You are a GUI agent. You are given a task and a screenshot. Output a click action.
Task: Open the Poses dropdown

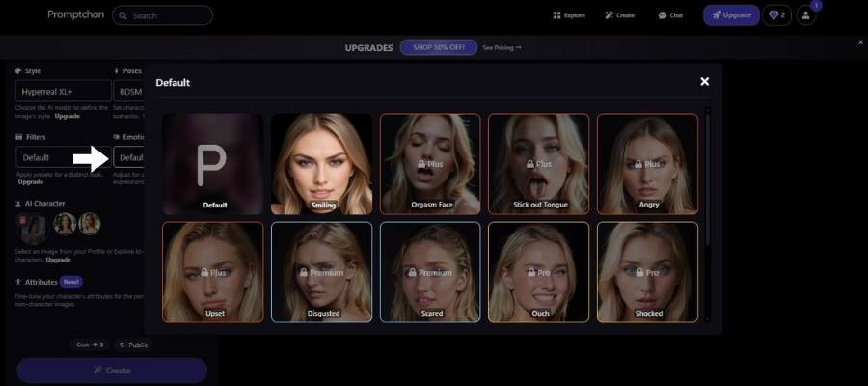coord(129,92)
